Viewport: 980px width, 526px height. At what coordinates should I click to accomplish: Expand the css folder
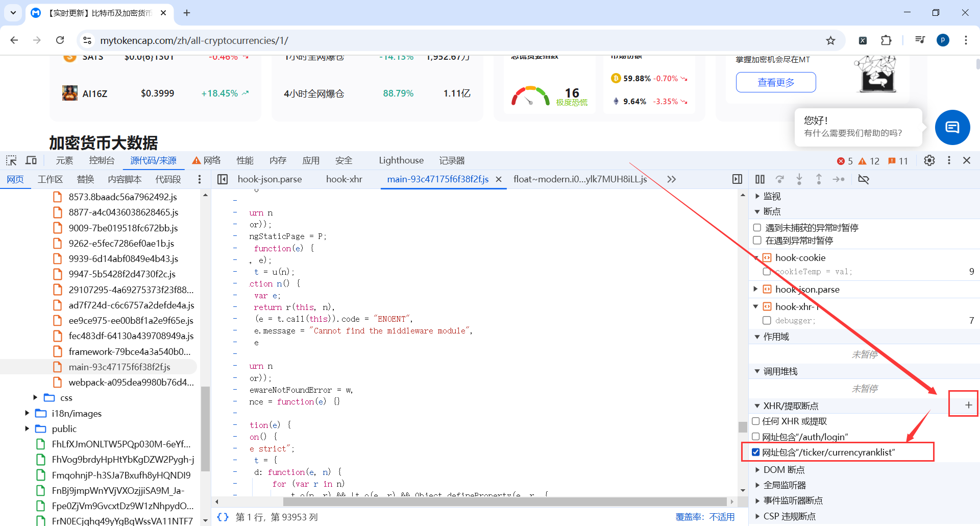point(35,397)
